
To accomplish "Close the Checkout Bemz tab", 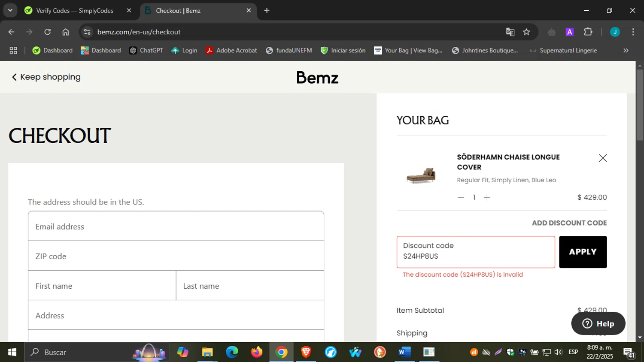I will [249, 11].
